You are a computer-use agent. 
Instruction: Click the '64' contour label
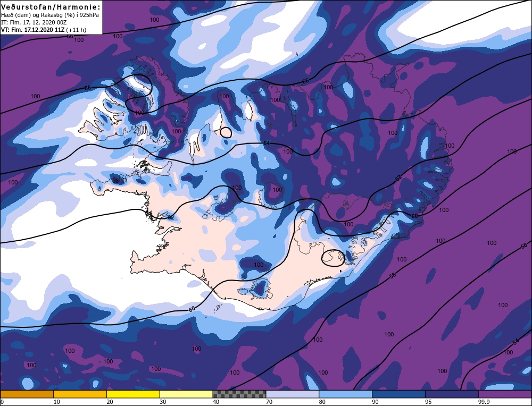[267, 143]
